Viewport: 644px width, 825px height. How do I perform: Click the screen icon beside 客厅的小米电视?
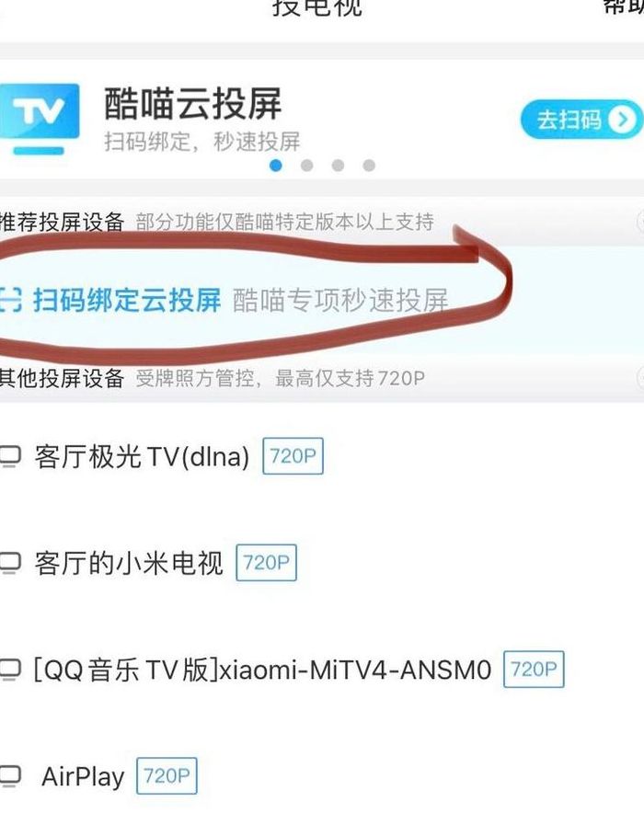10,564
